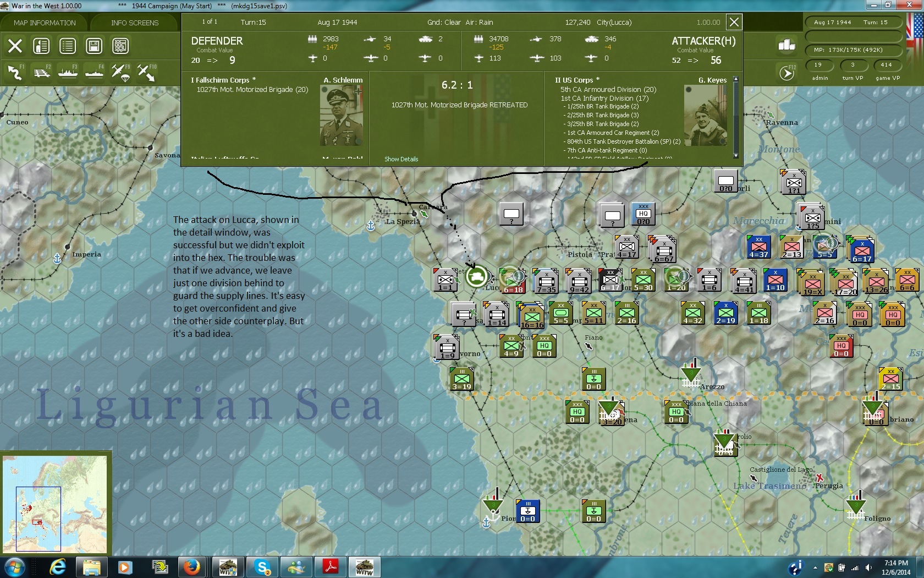Viewport: 924px width, 578px height.
Task: Click the Arezzo airbase marker
Action: click(691, 374)
